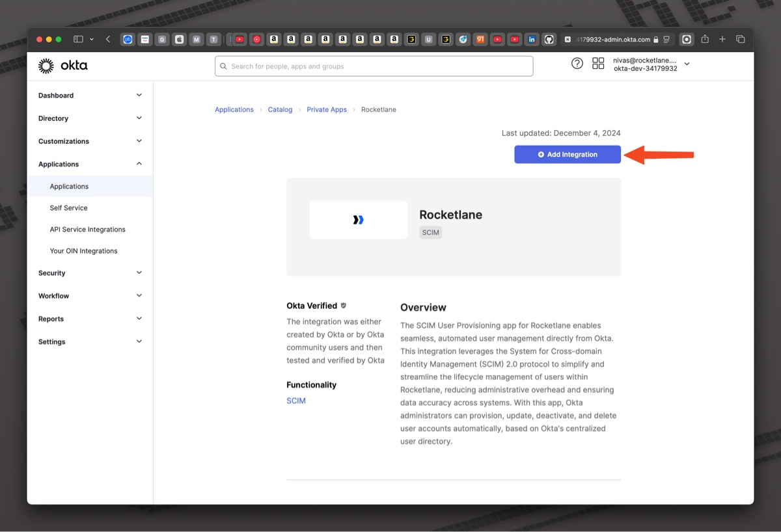
Task: Switch to the orange "91" tab
Action: 480,39
